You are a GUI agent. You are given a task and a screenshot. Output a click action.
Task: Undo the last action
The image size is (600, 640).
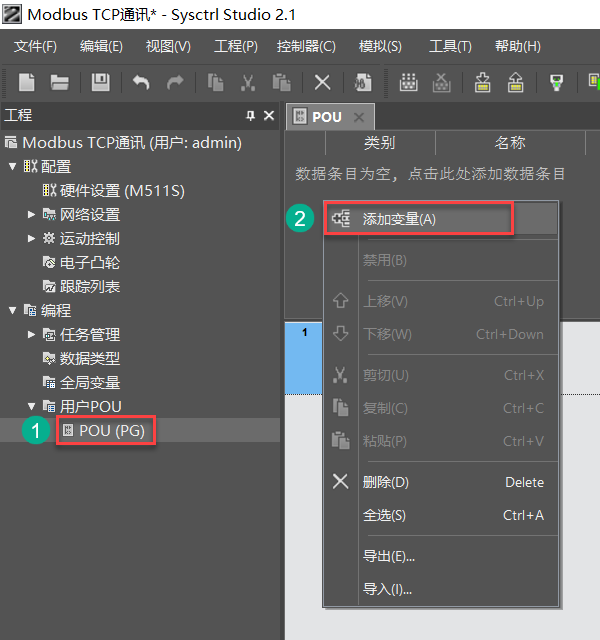[141, 82]
